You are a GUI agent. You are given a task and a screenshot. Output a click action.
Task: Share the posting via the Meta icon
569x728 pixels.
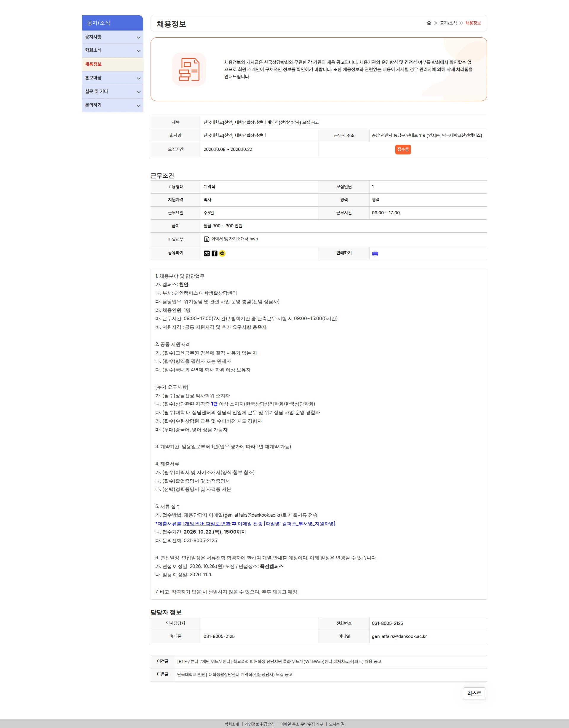(207, 253)
